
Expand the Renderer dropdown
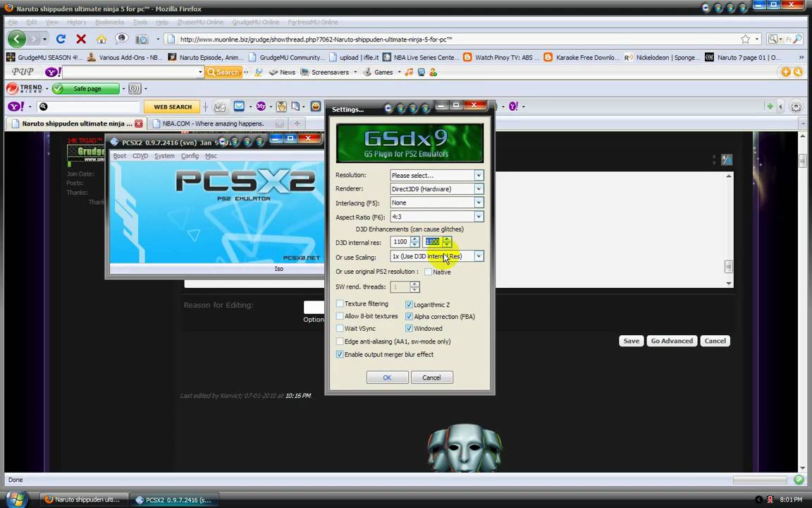[479, 188]
